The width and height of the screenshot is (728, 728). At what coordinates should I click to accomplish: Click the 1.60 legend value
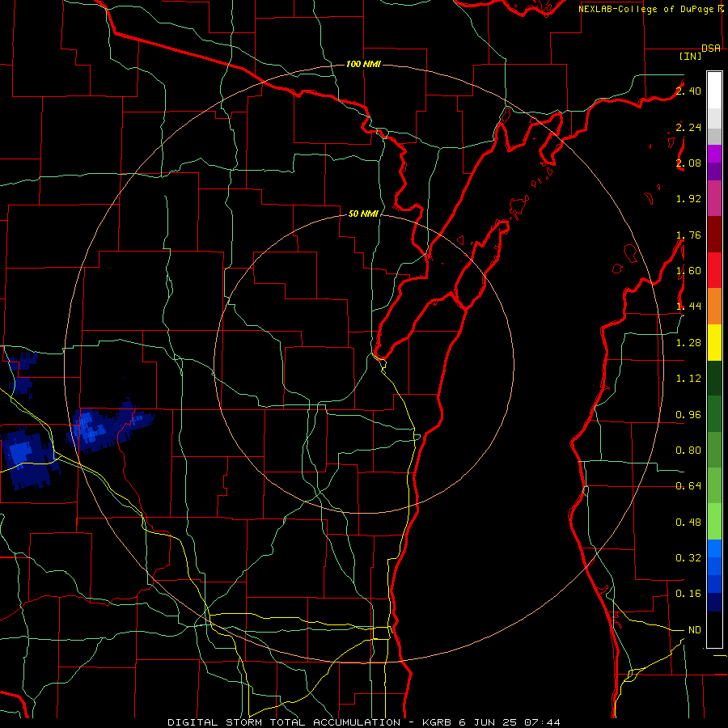688,271
